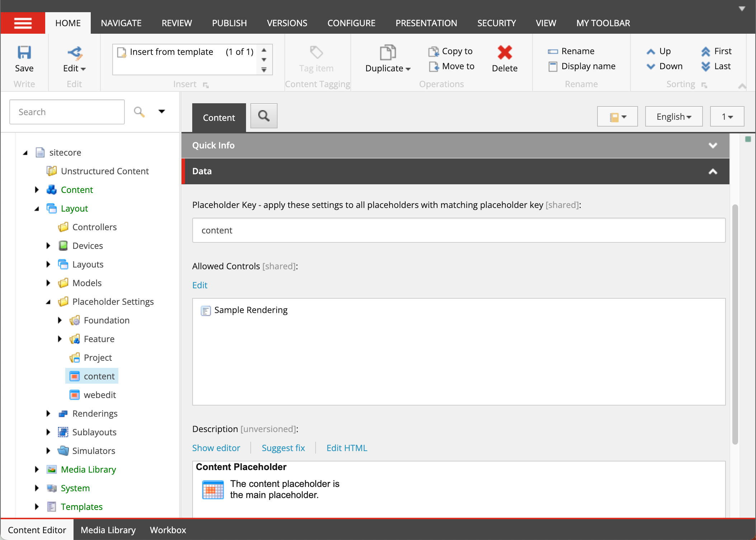Switch to Media Library bottom tab
Screen dimensions: 756x540
pos(108,530)
